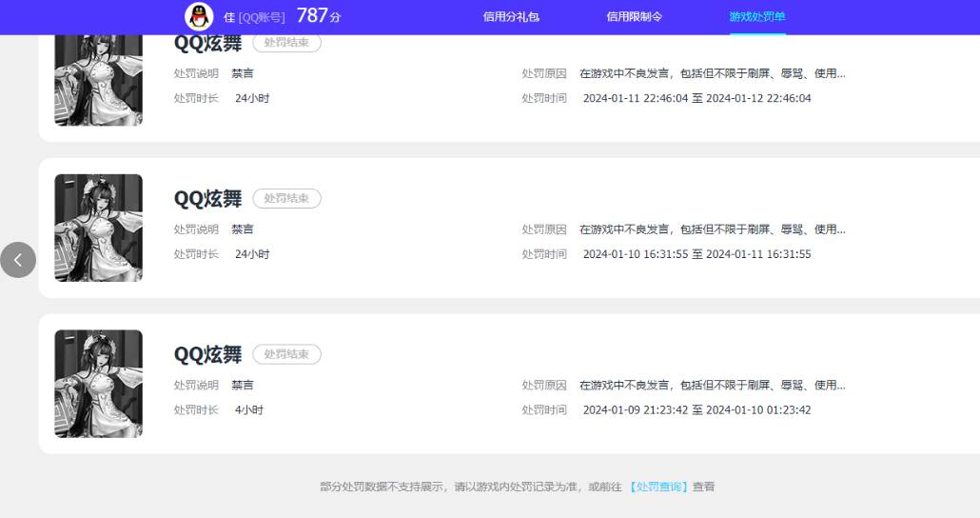The image size is (980, 518).
Task: Select the 游戏处罚单 tab
Action: tap(756, 17)
